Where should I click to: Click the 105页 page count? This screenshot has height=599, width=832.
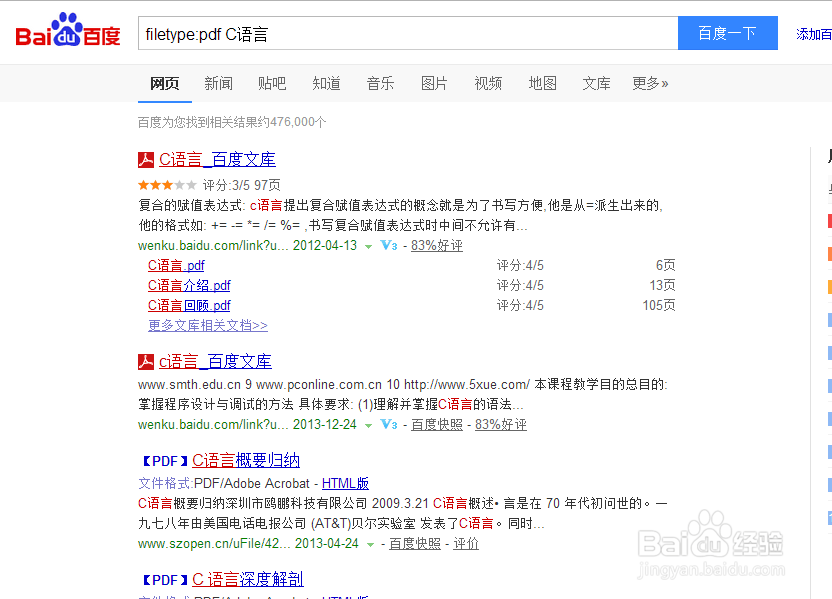659,306
